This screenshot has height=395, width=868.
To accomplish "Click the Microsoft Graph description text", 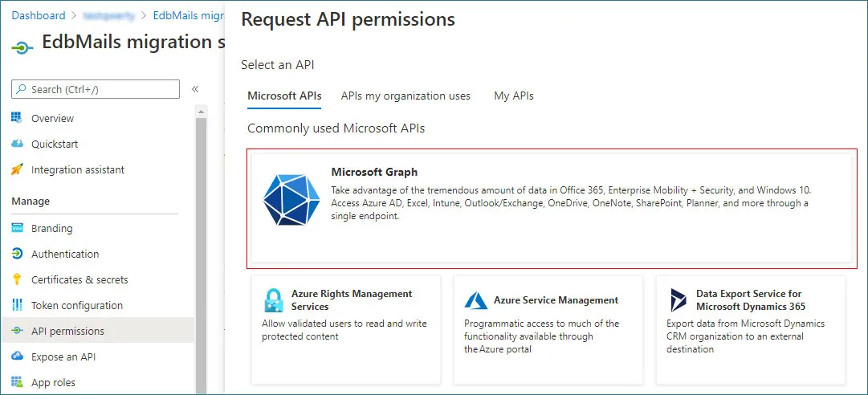I will (x=571, y=203).
